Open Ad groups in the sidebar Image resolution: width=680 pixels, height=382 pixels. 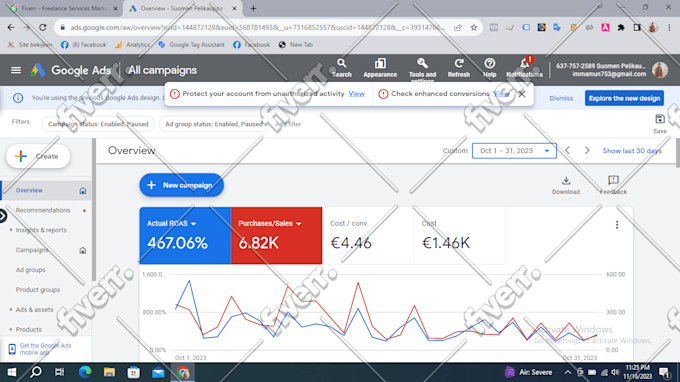click(30, 270)
